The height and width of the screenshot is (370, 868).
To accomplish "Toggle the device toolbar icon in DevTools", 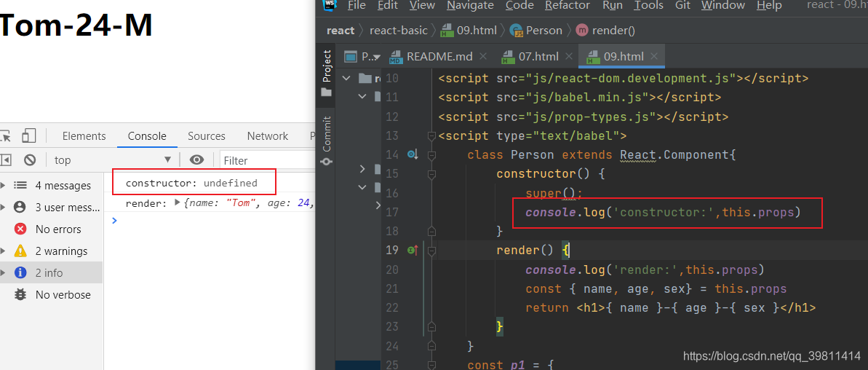I will (x=29, y=135).
